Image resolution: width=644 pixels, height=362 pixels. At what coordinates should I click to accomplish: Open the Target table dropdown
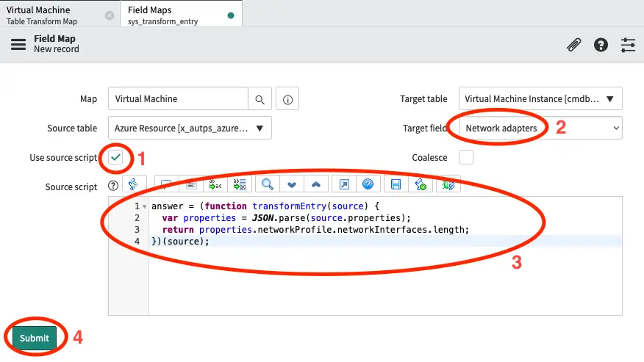click(540, 98)
